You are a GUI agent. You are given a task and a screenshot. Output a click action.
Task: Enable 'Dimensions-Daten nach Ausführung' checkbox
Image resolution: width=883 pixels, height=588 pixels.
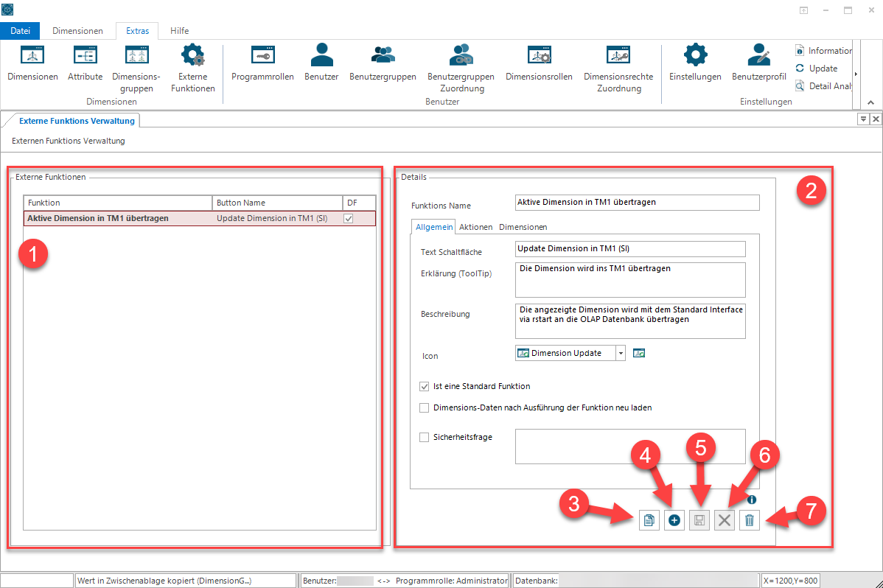(424, 407)
